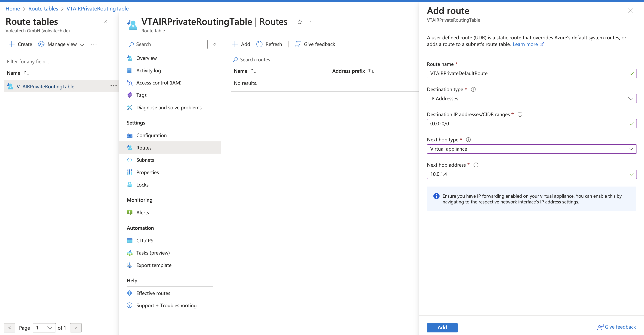Click Add in the Routes toolbar

pyautogui.click(x=241, y=44)
